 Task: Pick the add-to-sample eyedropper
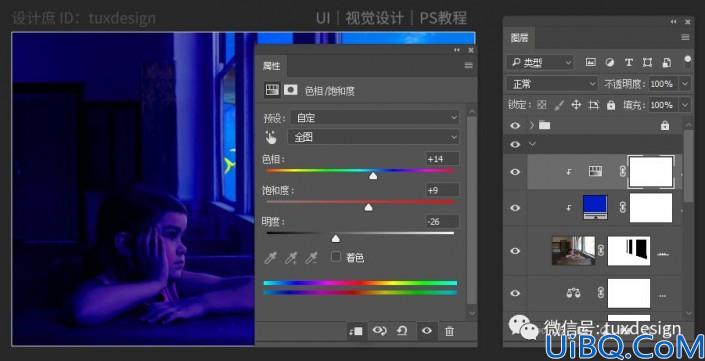(x=290, y=258)
